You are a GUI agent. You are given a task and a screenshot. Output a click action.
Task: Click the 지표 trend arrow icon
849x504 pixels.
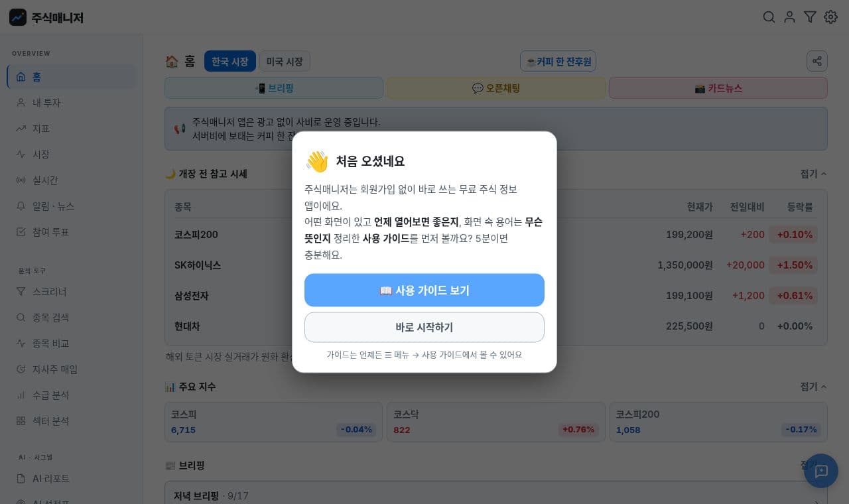point(21,129)
